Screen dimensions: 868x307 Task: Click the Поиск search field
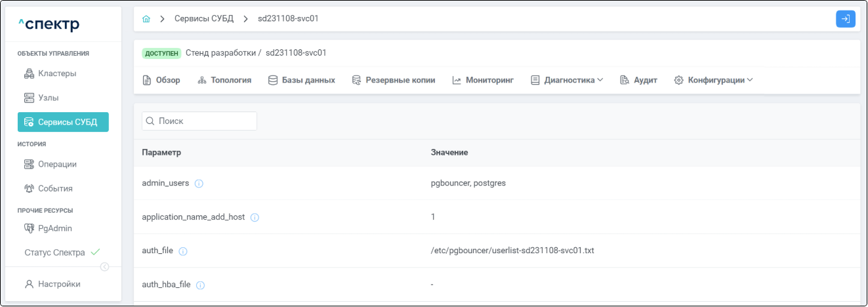pos(199,121)
